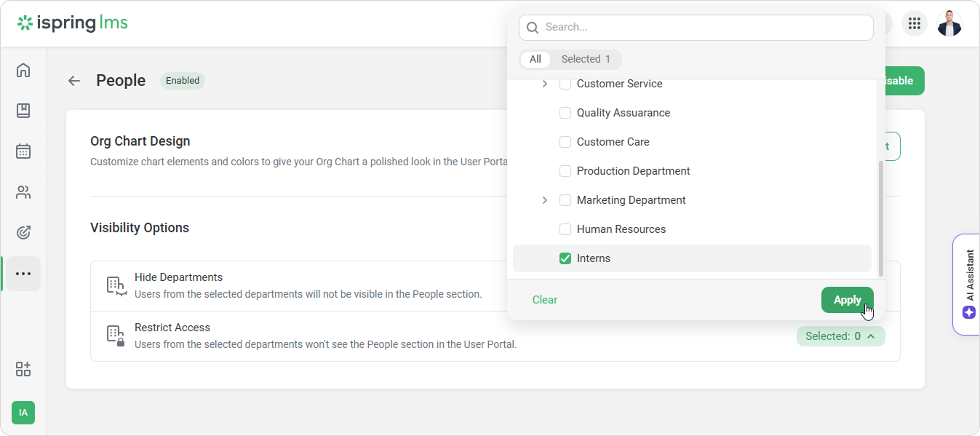The image size is (980, 436).
Task: Click the three-dots more icon in sidebar
Action: 23,274
